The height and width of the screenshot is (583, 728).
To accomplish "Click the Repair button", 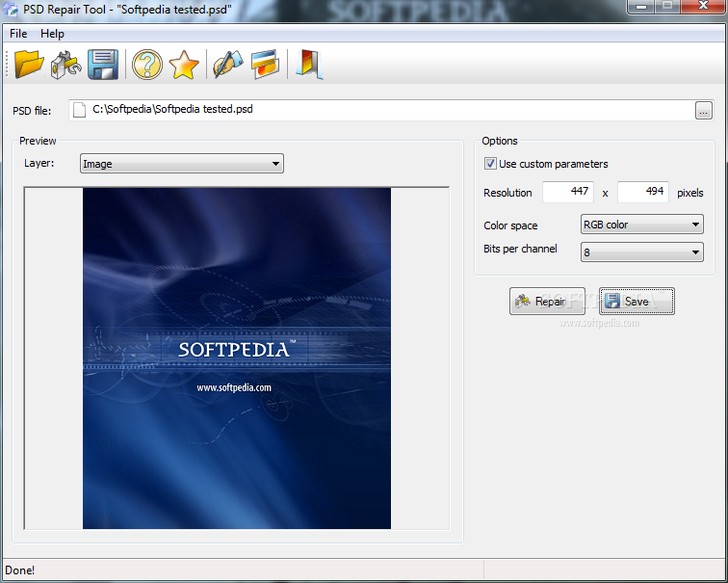I will tap(547, 301).
